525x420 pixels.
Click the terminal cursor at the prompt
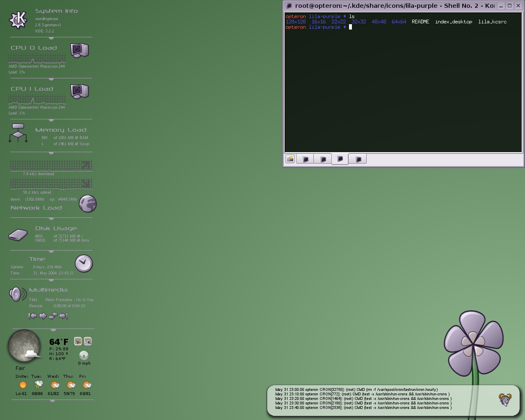click(350, 27)
